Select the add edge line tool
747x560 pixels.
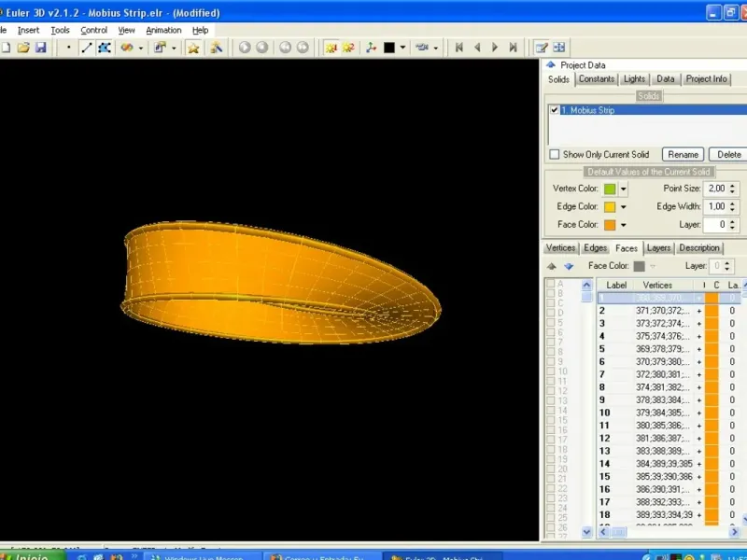tap(86, 48)
